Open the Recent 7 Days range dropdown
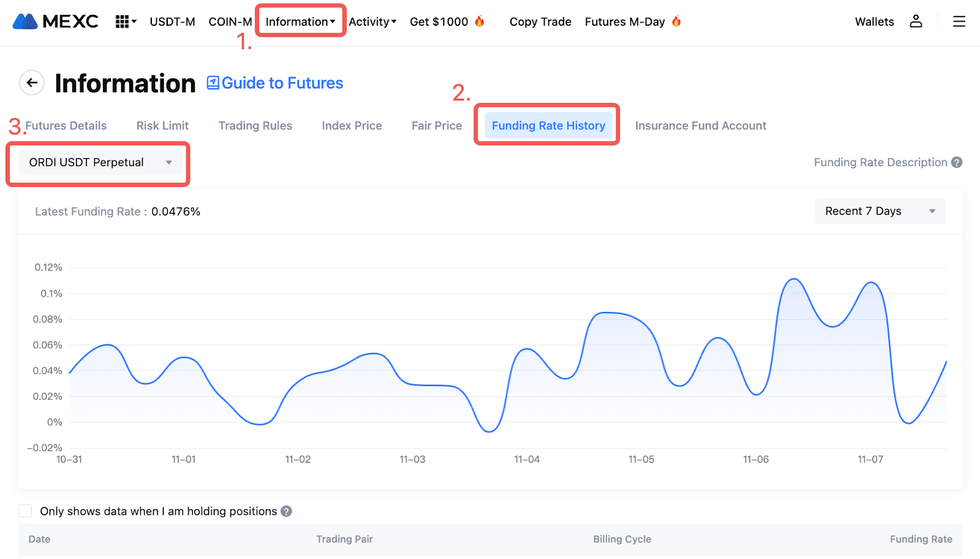The image size is (980, 559). pos(880,211)
